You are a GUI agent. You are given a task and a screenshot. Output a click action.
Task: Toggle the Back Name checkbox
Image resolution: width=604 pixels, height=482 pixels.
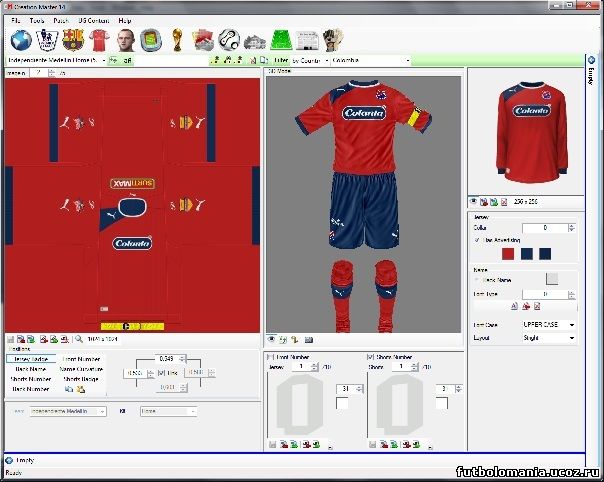[477, 280]
